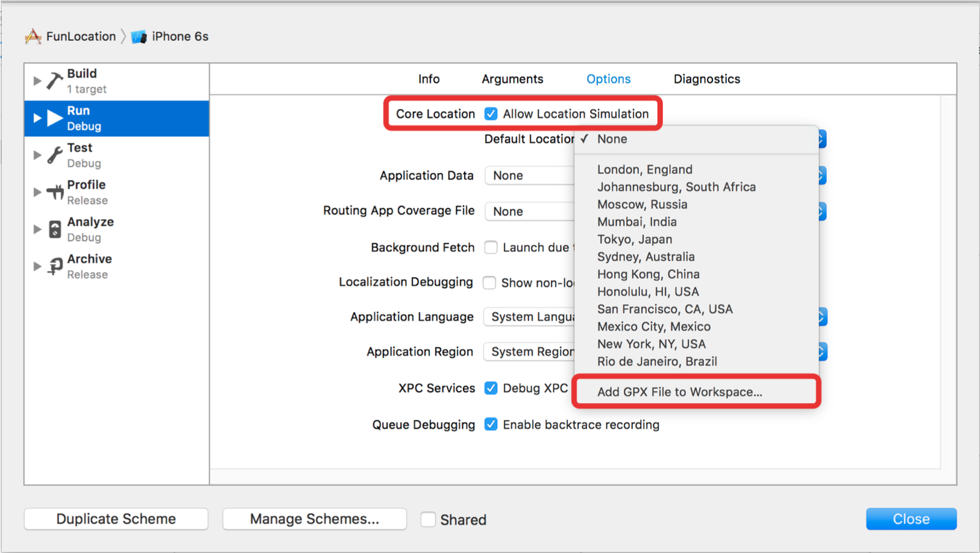Viewport: 980px width, 553px height.
Task: Expand the Archive disclosure triangle
Action: (37, 266)
